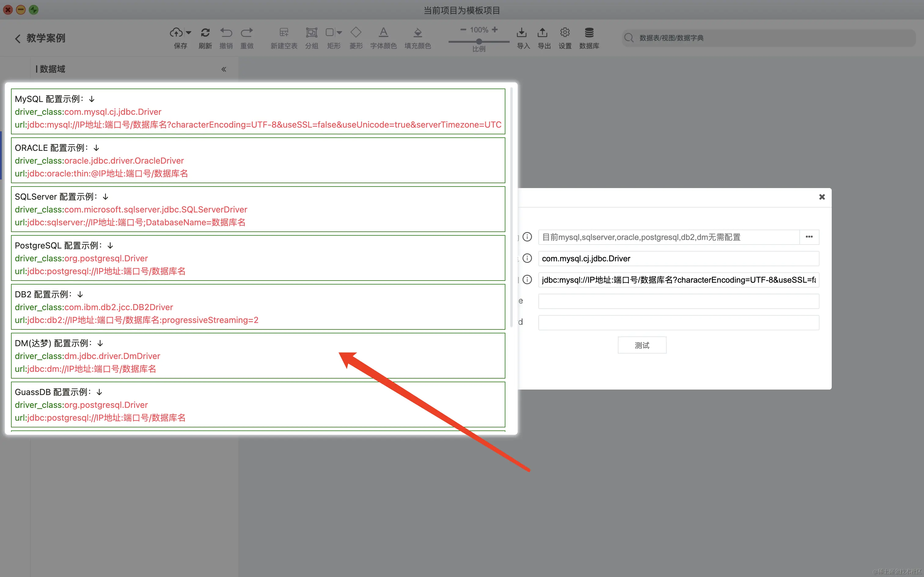Click the Undo arrow icon
This screenshot has width=924, height=577.
click(226, 33)
